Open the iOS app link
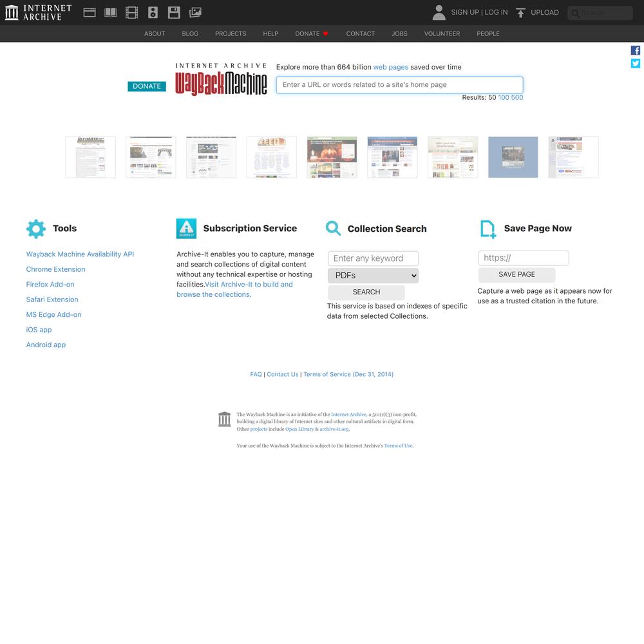Image resolution: width=644 pixels, height=644 pixels. click(39, 330)
